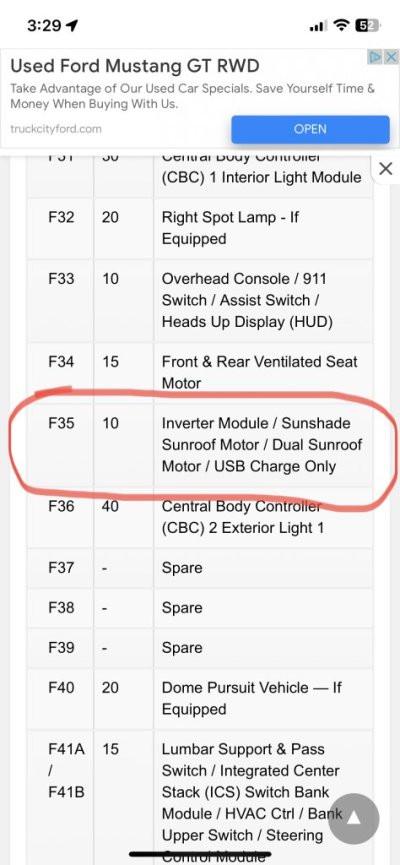Tap the cellular signal bars icon
Viewport: 400px width, 865px height.
318,26
